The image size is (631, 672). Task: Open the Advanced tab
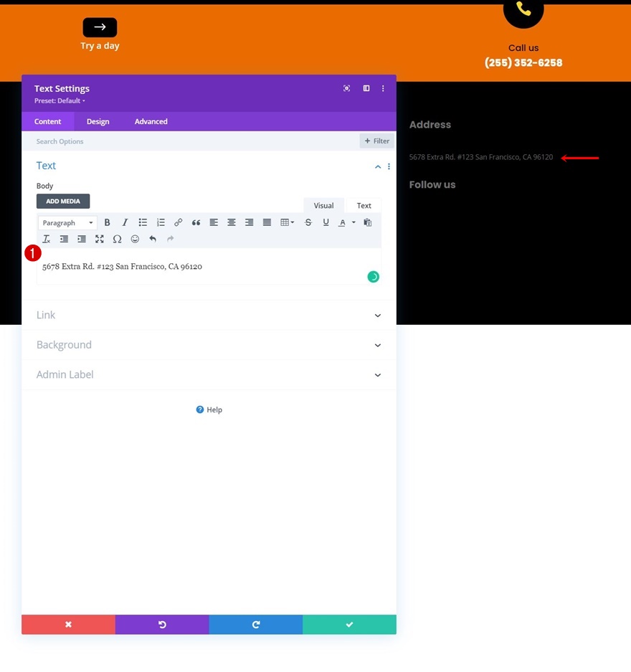151,121
